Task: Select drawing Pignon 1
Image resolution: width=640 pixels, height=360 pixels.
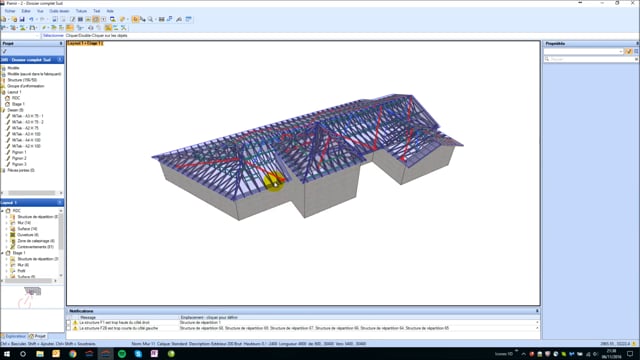Action: pyautogui.click(x=19, y=152)
